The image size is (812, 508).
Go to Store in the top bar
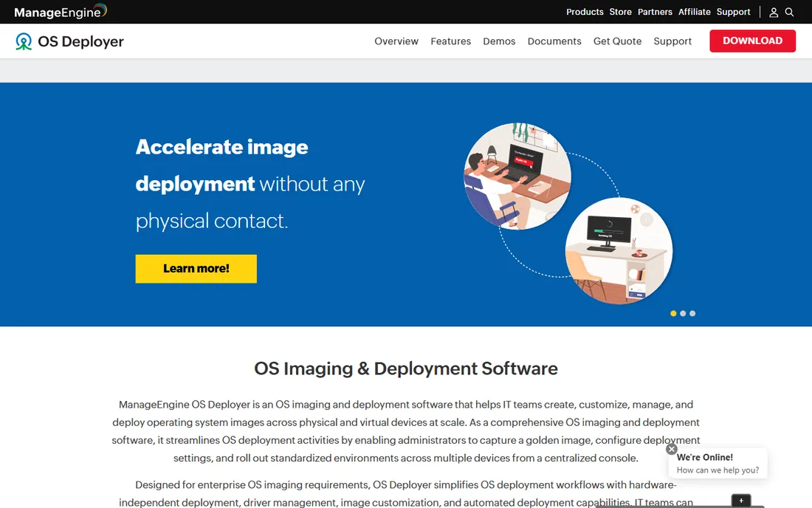coord(620,12)
